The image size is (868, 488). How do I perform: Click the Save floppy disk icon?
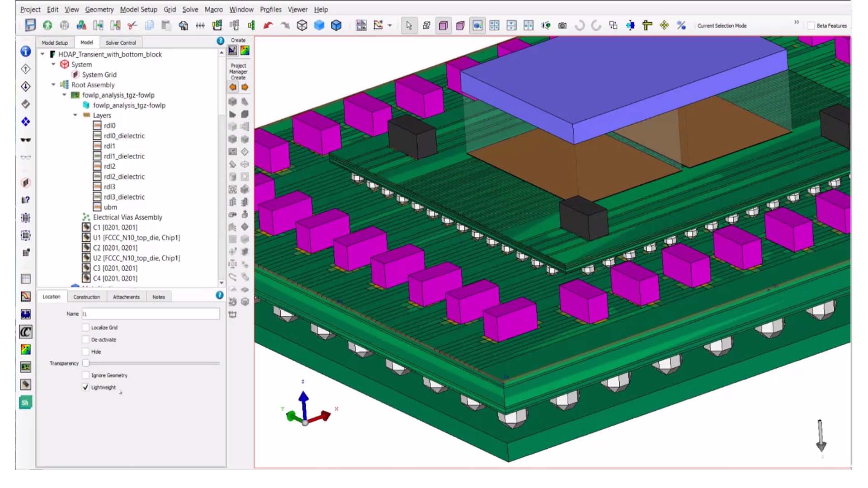(x=30, y=25)
